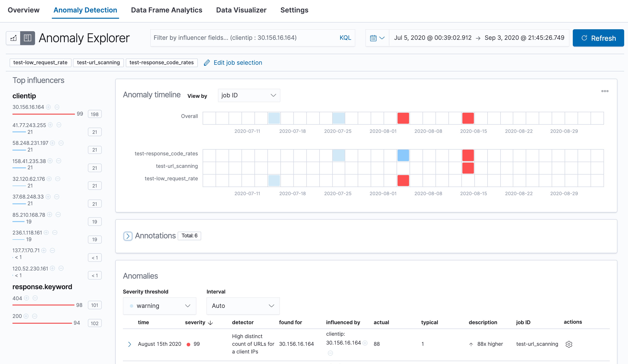Switch to the swimlane view icon beside it
The width and height of the screenshot is (628, 364).
pos(28,38)
